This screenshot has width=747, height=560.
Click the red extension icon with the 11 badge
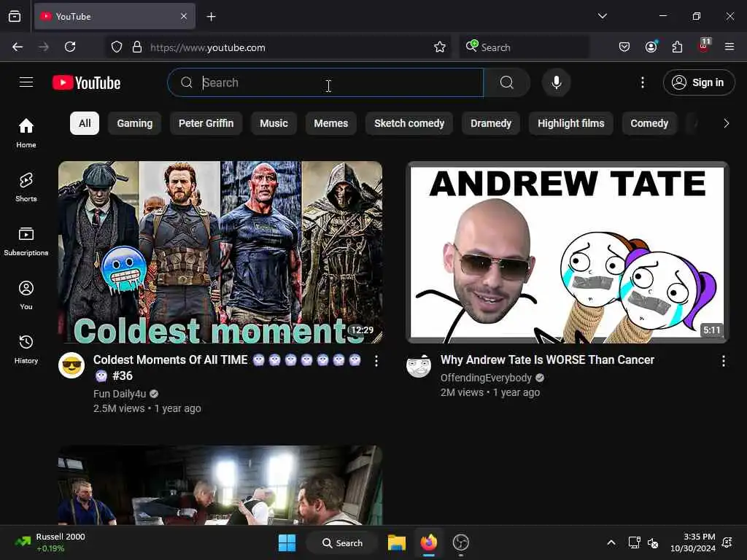point(704,46)
